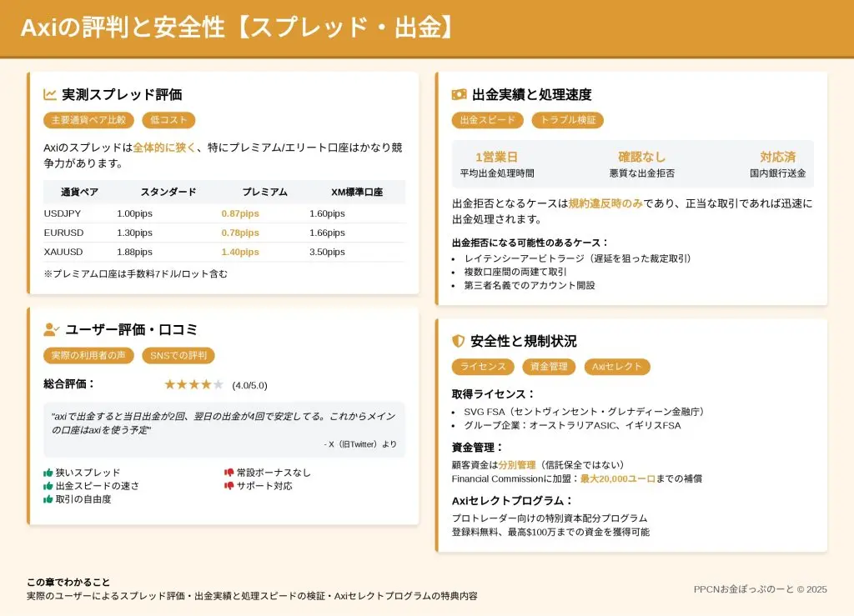Click the star rating row
This screenshot has width=854, height=616.
193,384
